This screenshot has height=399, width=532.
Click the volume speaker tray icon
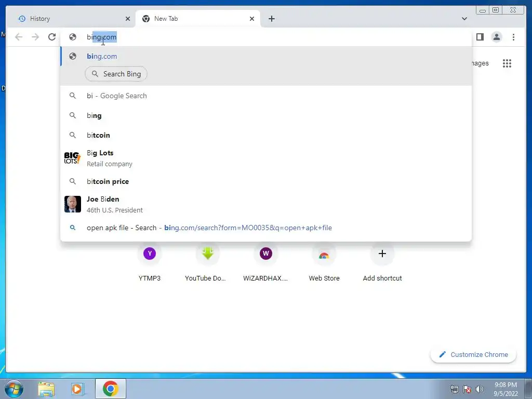coord(480,389)
